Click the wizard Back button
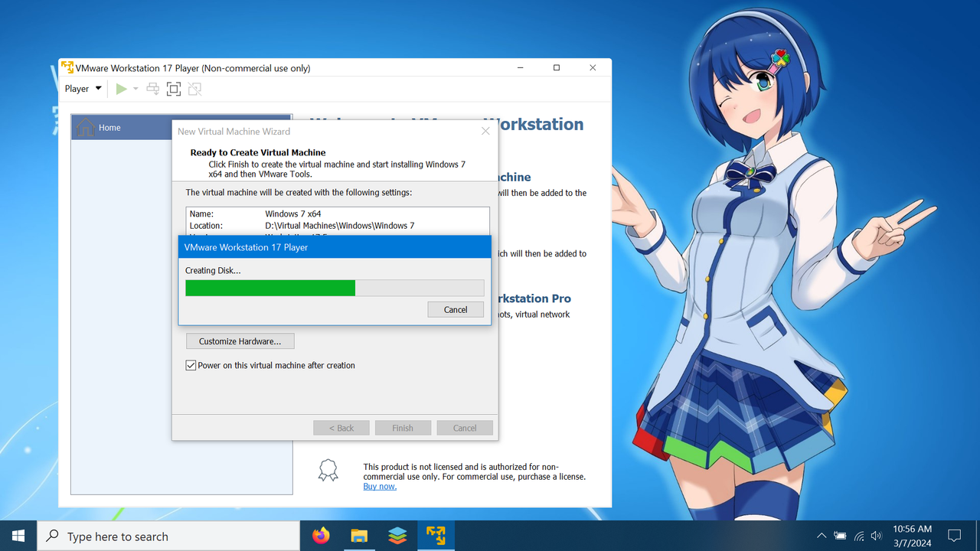 point(341,428)
